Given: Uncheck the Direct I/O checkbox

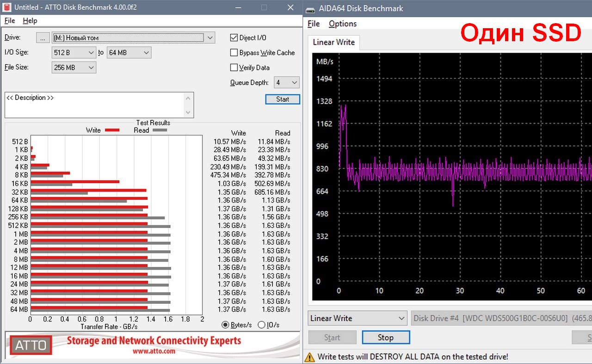Looking at the screenshot, I should (234, 38).
